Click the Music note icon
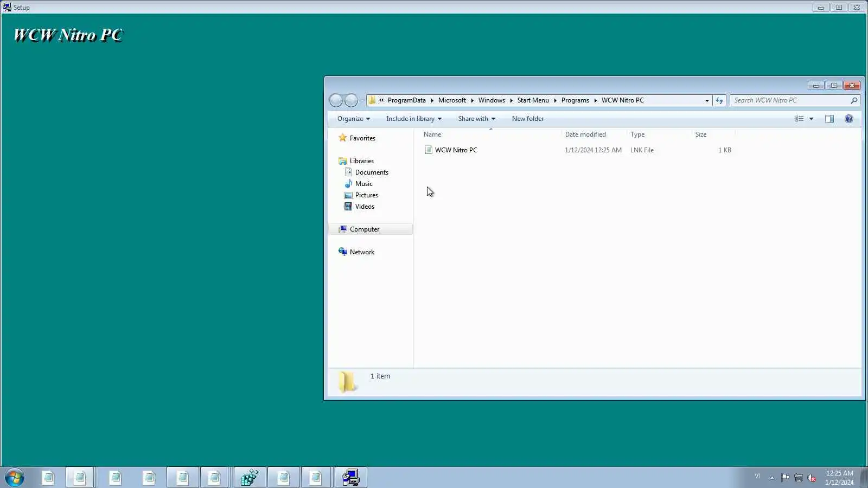 click(x=348, y=184)
